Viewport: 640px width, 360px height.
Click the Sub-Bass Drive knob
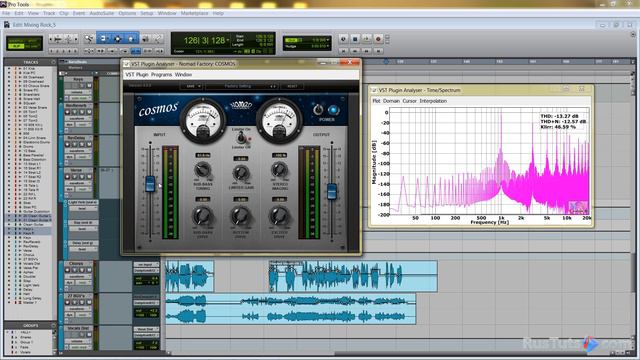pyautogui.click(x=202, y=216)
